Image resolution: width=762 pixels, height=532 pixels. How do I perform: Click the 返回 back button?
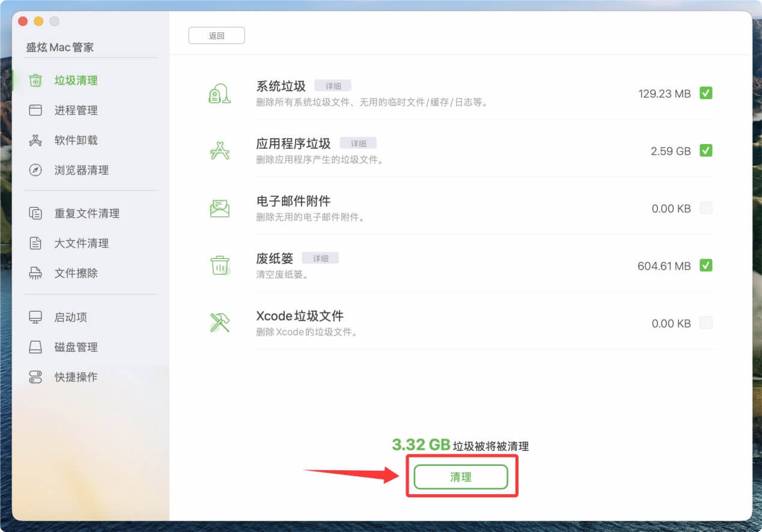216,35
